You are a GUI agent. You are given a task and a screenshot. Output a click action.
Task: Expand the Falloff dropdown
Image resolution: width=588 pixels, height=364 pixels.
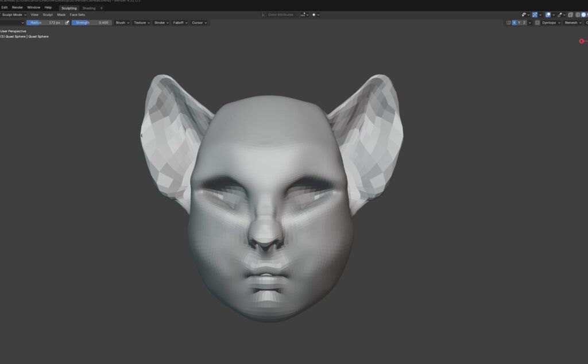click(179, 23)
